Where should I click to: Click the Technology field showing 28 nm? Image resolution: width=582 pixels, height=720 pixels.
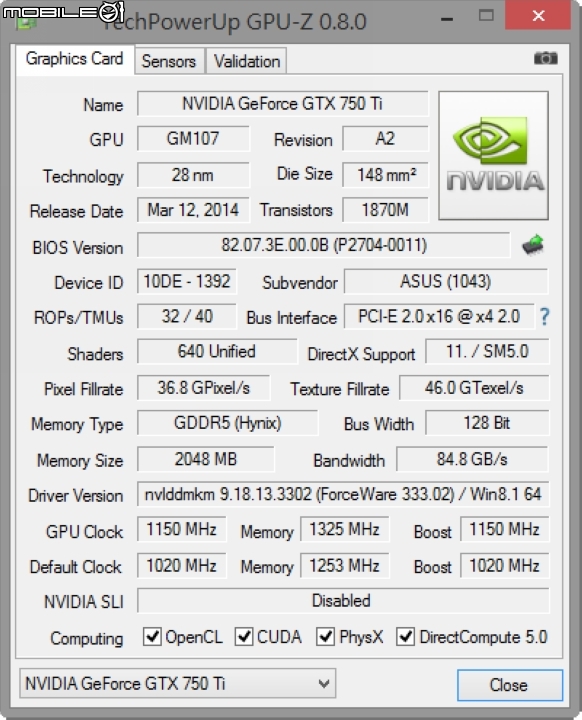(193, 175)
